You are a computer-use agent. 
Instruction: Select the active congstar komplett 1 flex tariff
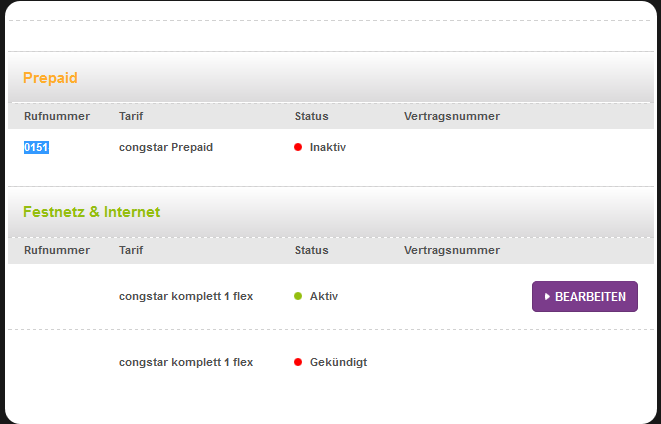click(x=186, y=296)
